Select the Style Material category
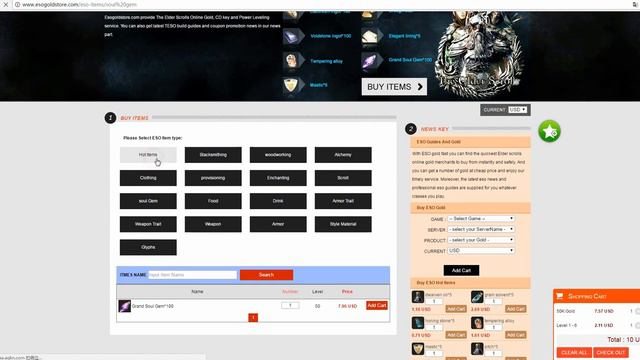This screenshot has width=640, height=360. click(343, 224)
